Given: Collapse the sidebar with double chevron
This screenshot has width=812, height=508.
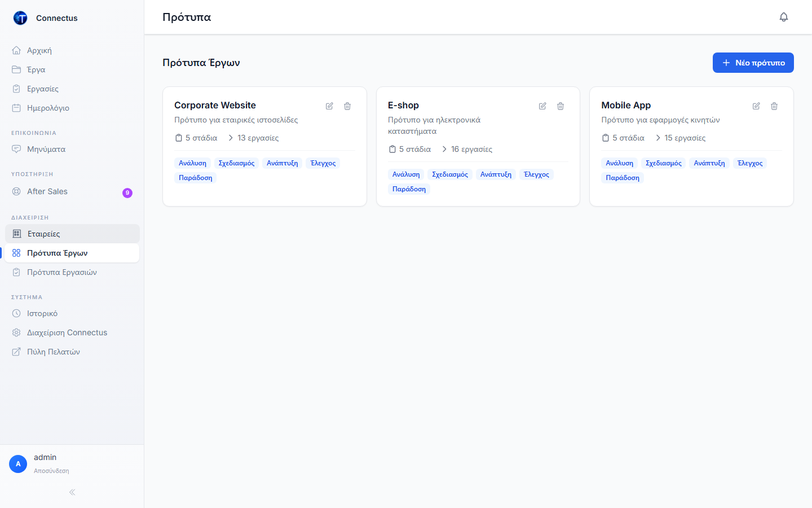Looking at the screenshot, I should click(x=72, y=492).
